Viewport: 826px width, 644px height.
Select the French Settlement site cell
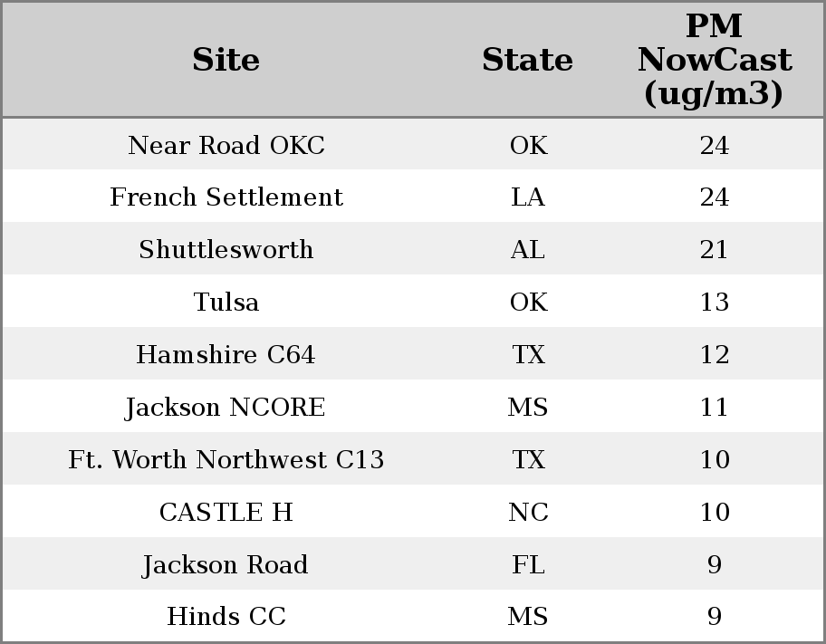pyautogui.click(x=226, y=197)
